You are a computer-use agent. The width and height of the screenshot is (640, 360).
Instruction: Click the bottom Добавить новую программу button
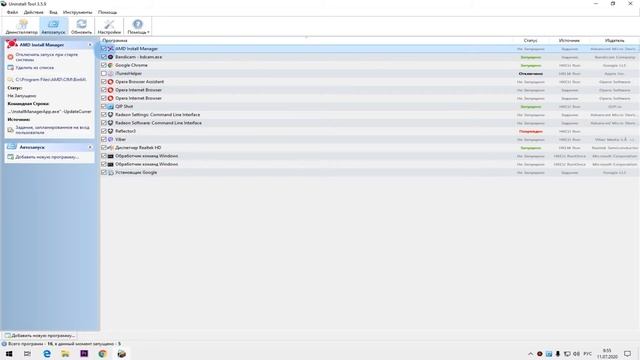pos(40,336)
